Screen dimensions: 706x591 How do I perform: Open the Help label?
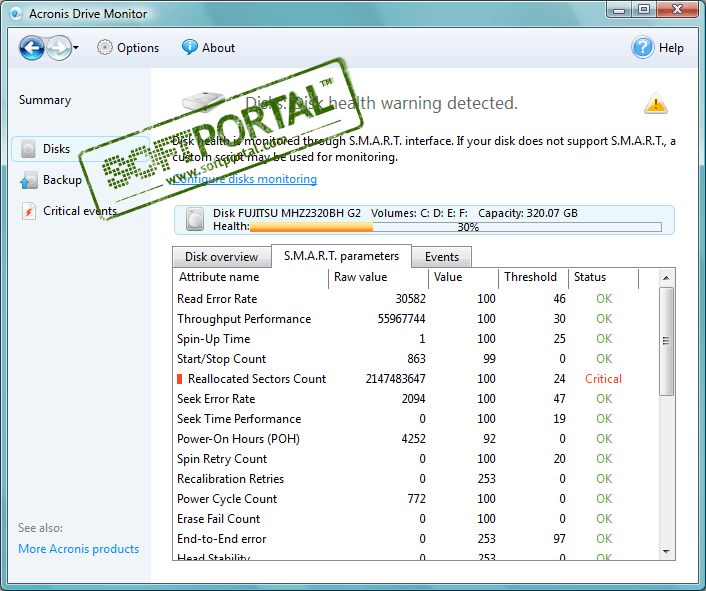point(671,48)
